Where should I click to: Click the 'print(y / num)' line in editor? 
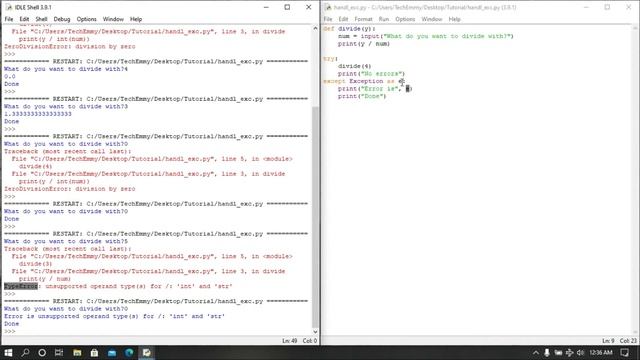[x=364, y=44]
